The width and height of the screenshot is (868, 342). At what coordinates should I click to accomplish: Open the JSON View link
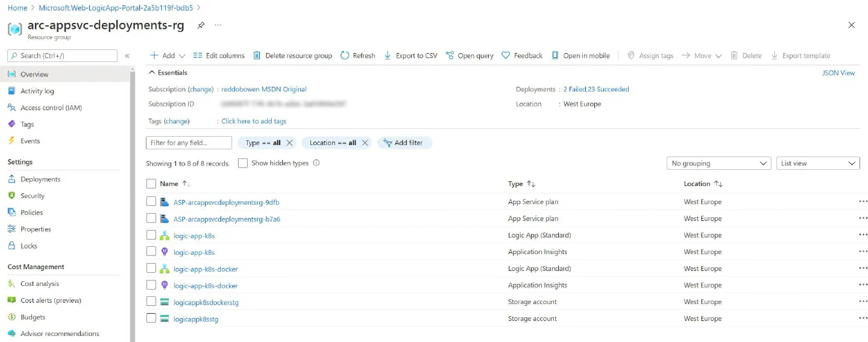[x=838, y=73]
